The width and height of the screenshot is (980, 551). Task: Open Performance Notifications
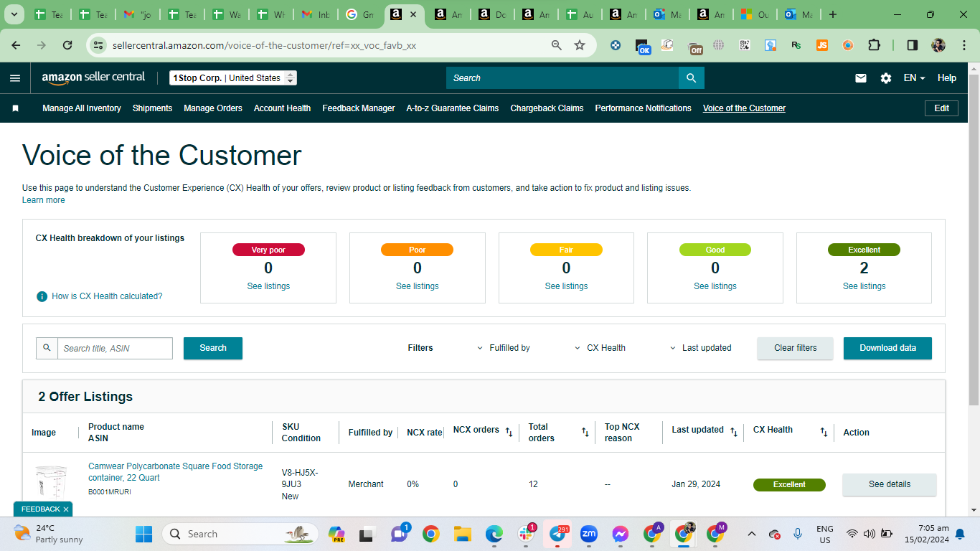click(x=644, y=108)
